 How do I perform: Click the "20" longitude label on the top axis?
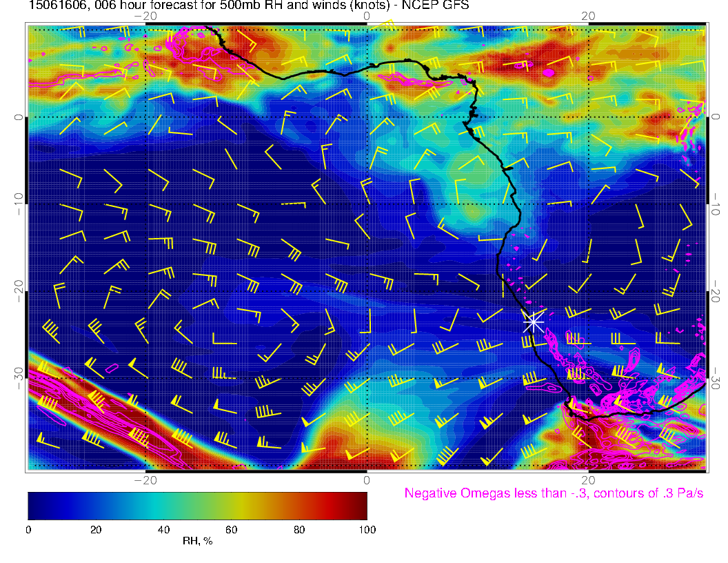click(x=588, y=16)
